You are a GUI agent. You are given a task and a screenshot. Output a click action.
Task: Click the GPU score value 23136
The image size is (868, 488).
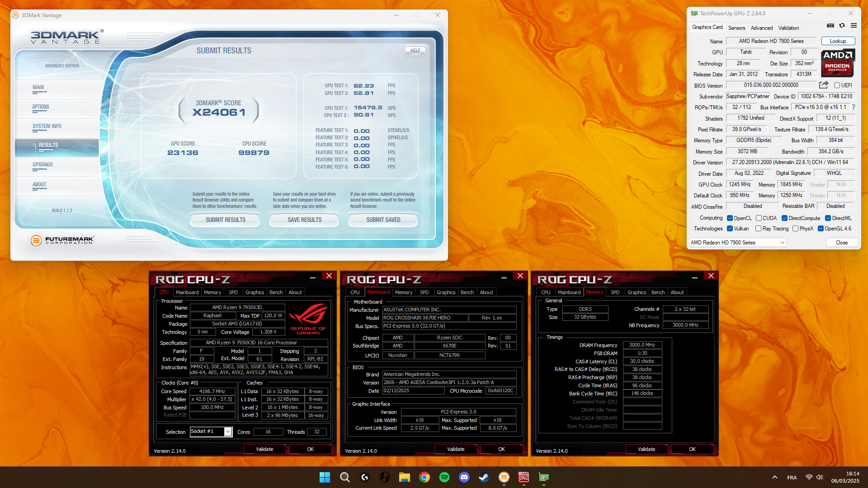click(x=183, y=153)
